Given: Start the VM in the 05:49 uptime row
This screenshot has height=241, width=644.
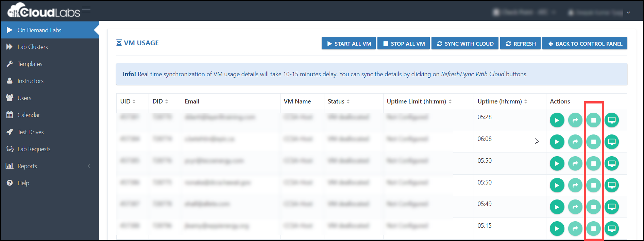Looking at the screenshot, I should tap(557, 207).
